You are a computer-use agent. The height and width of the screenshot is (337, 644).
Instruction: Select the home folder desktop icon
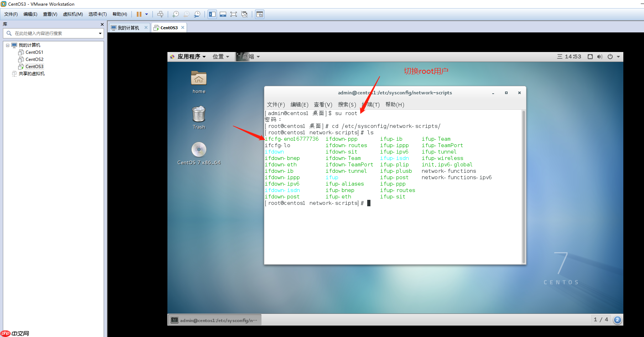point(199,82)
